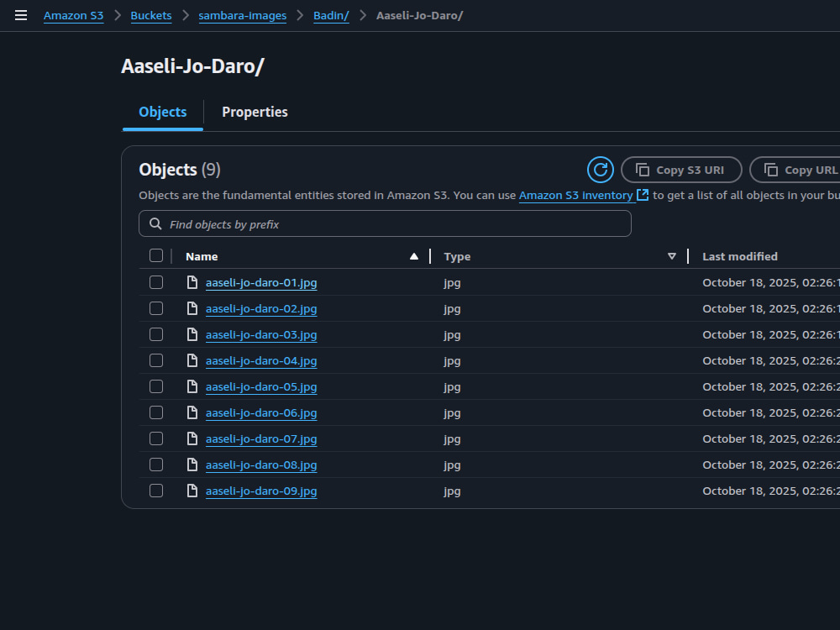This screenshot has height=630, width=840.
Task: Open the hamburger navigation menu
Action: (21, 15)
